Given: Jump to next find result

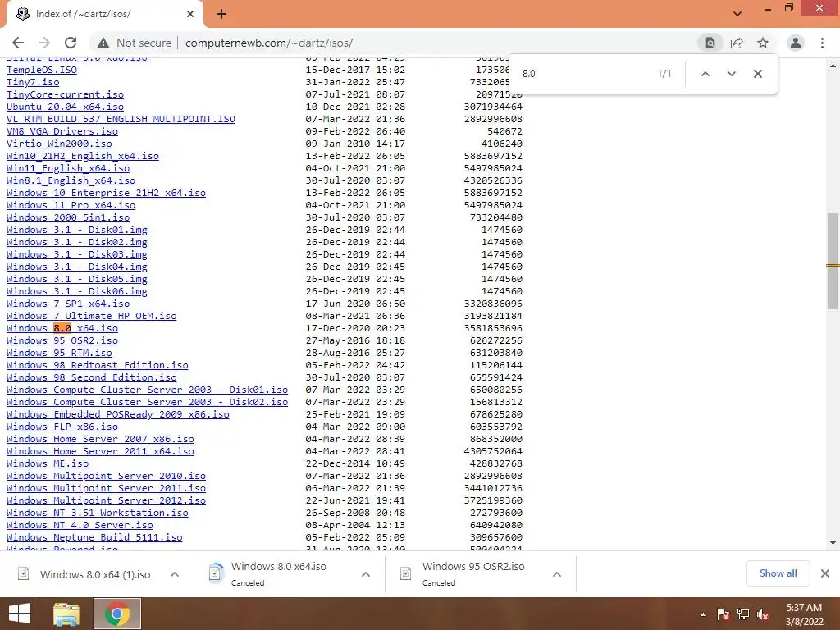Looking at the screenshot, I should (731, 74).
